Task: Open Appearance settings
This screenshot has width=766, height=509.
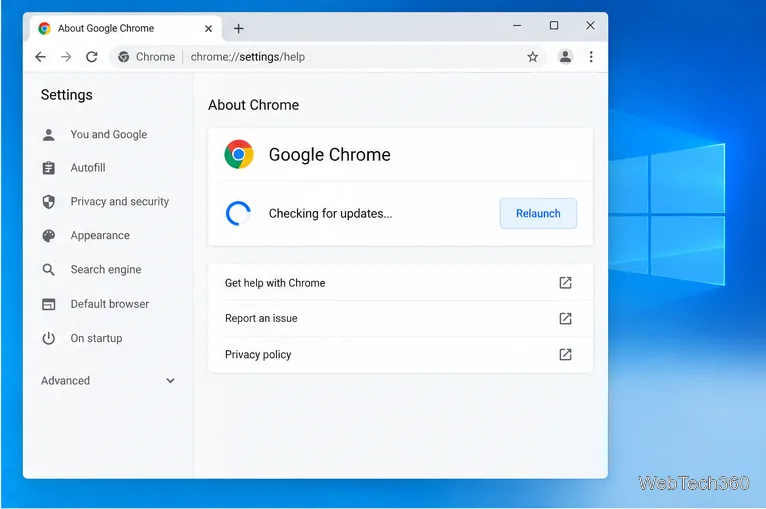Action: (x=100, y=235)
